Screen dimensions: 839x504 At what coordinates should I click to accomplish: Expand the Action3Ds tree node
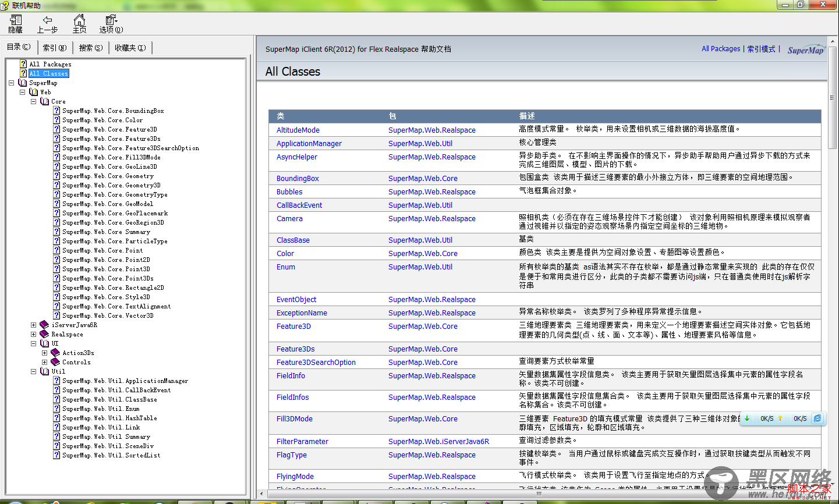pos(44,353)
